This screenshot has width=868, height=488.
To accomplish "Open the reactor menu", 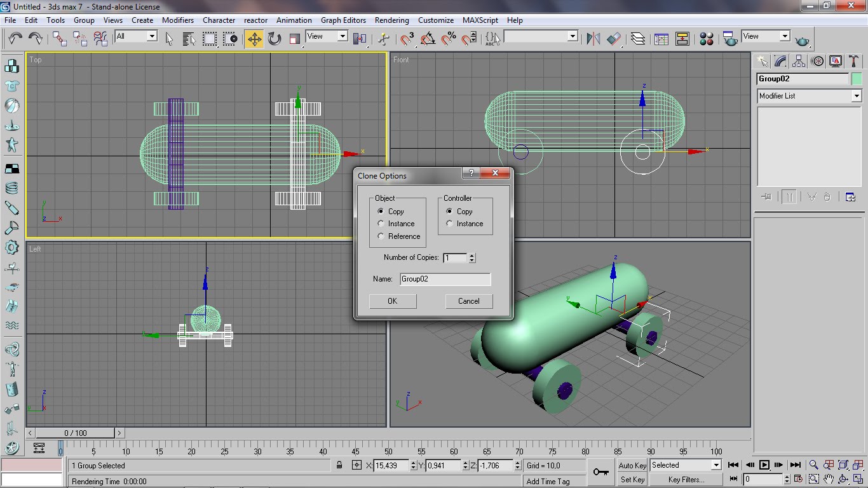I will click(x=255, y=20).
